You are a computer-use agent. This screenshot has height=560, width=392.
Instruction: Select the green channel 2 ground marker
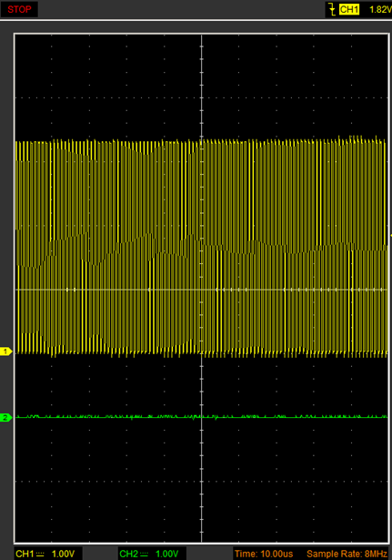click(5, 417)
